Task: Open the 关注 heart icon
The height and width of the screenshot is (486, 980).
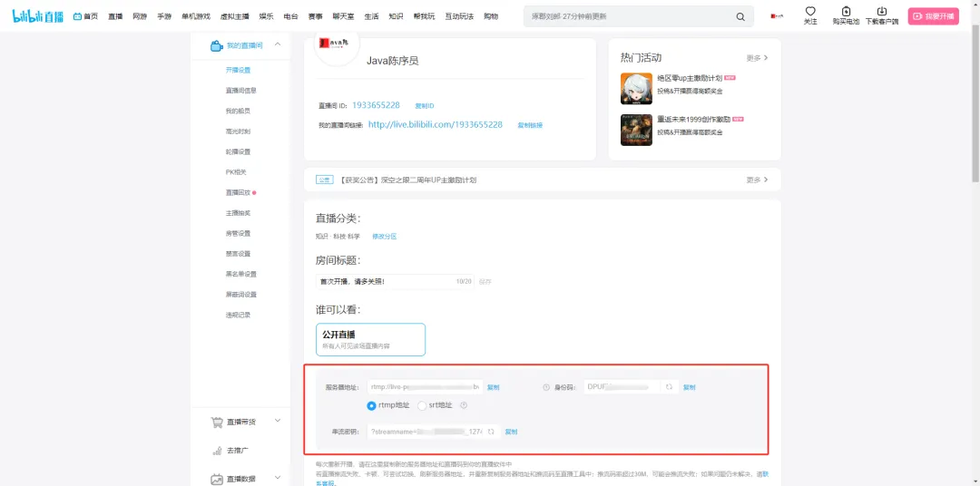Action: click(x=810, y=12)
